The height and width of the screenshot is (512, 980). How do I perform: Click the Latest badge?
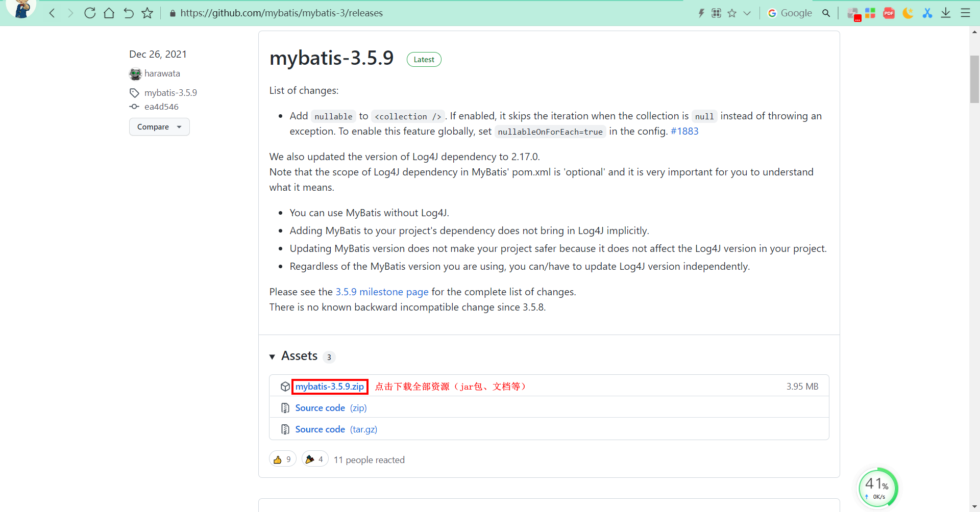(424, 60)
